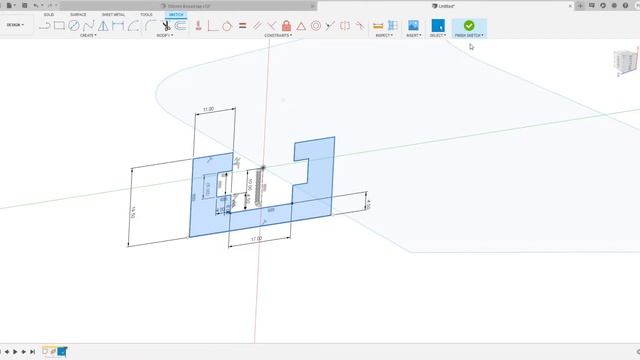The height and width of the screenshot is (360, 640).
Task: Apply the Horizontal/Vertical constraint
Action: [198, 26]
